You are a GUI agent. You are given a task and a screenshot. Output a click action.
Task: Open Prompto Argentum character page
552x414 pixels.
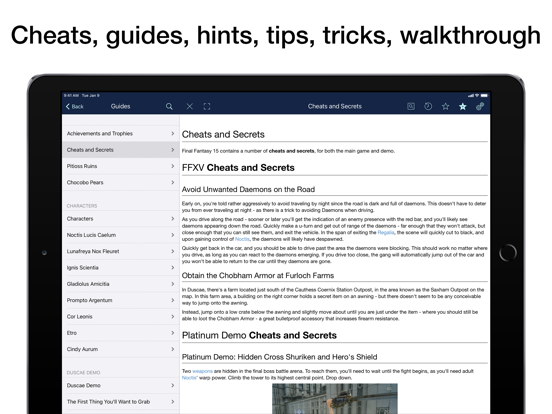click(x=121, y=300)
